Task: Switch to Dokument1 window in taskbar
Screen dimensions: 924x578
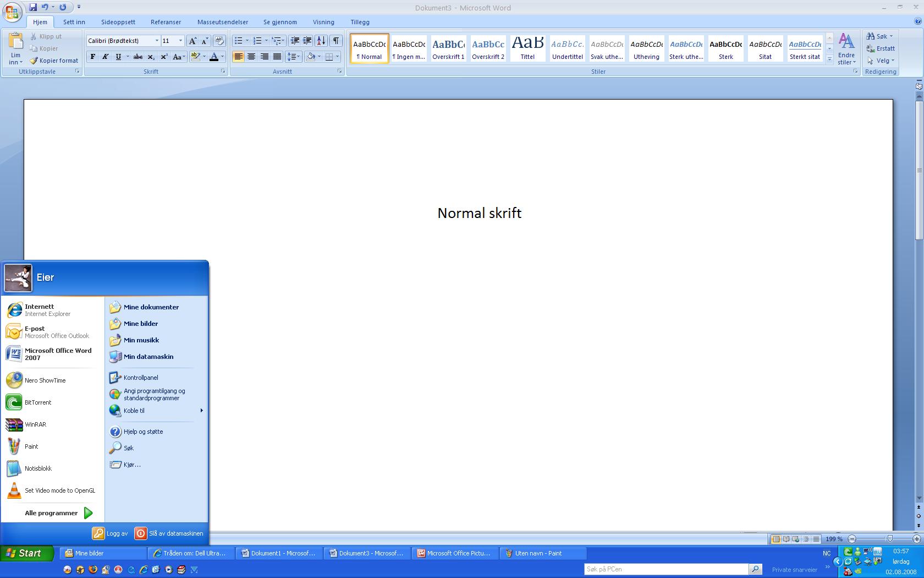Action: tap(279, 553)
